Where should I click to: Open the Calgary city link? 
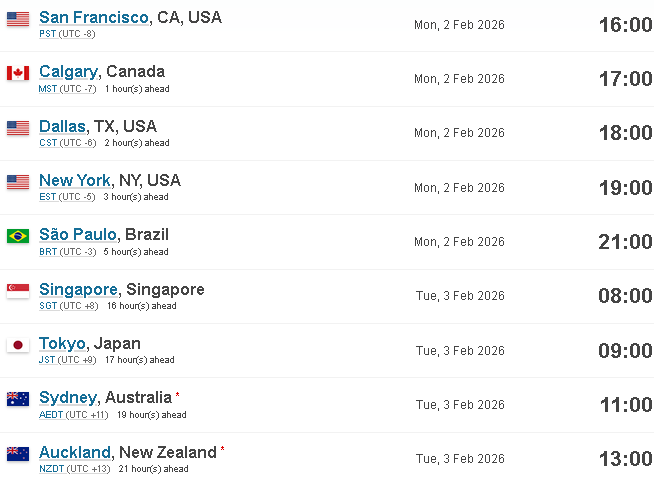pyautogui.click(x=68, y=72)
